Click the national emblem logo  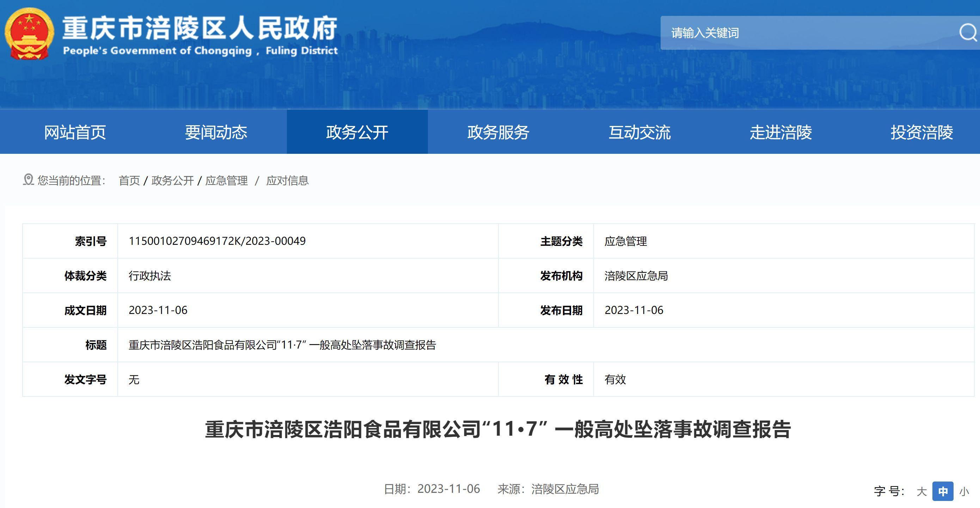29,34
